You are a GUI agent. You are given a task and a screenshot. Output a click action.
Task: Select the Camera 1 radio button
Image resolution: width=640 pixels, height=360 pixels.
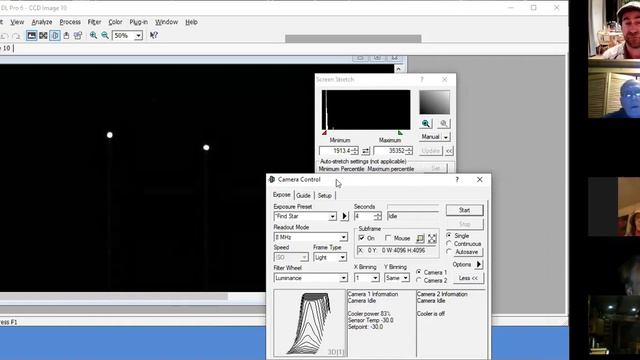pyautogui.click(x=419, y=272)
